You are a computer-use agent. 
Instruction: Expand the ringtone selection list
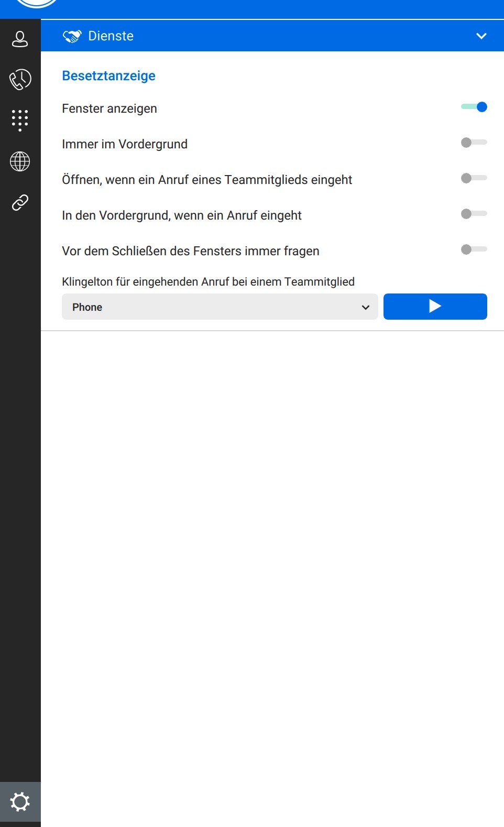coord(365,307)
